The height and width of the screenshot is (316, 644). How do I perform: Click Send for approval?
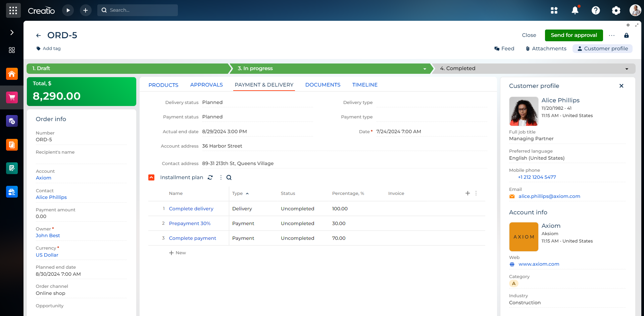574,35
